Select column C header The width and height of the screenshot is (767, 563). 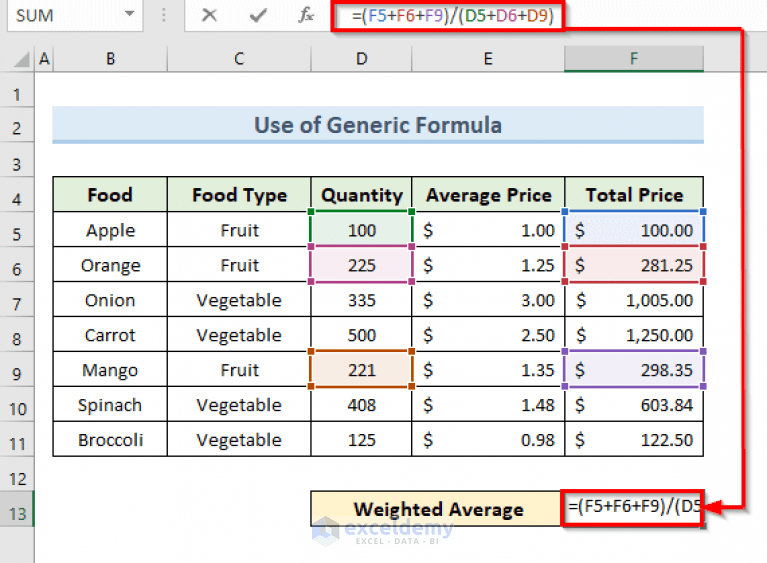click(239, 59)
